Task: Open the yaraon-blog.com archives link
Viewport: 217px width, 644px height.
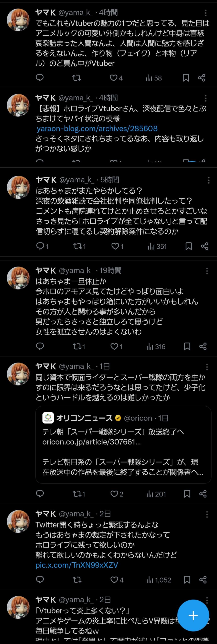Action: tap(97, 129)
